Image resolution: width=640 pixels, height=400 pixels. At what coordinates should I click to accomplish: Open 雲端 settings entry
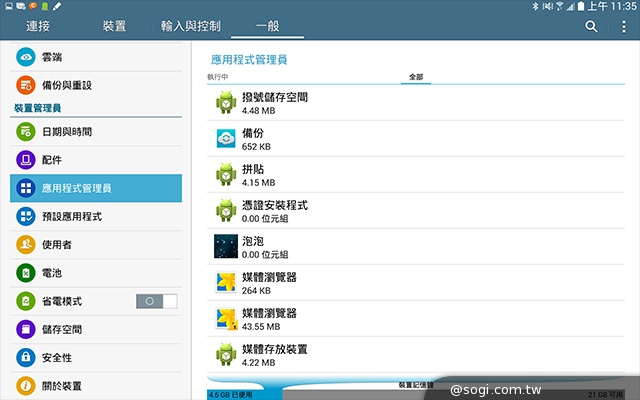pyautogui.click(x=96, y=57)
